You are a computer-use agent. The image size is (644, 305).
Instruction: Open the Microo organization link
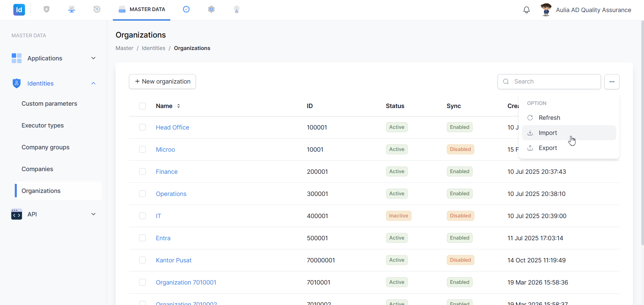[x=165, y=150]
